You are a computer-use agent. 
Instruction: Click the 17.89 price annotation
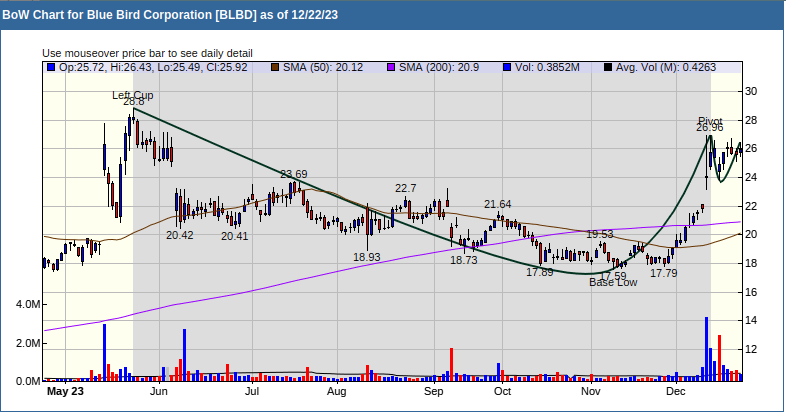(x=540, y=273)
